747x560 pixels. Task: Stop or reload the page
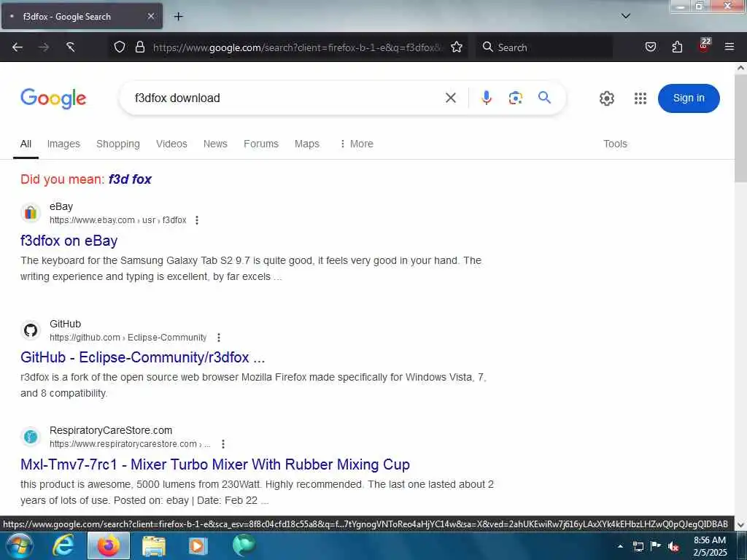click(x=71, y=47)
